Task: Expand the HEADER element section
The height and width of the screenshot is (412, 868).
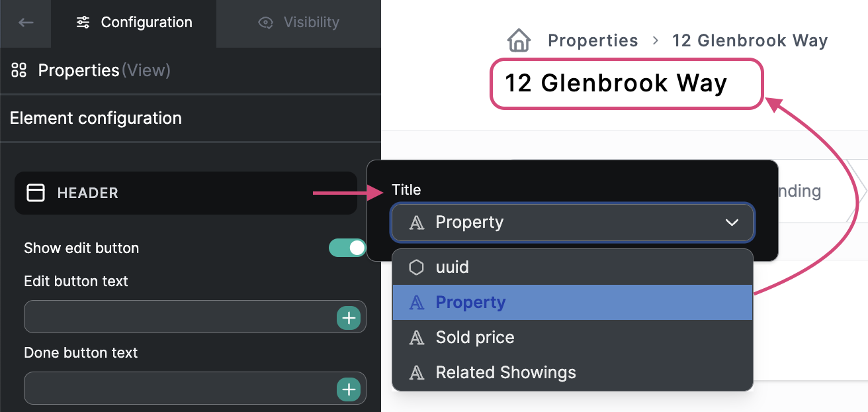Action: point(185,193)
